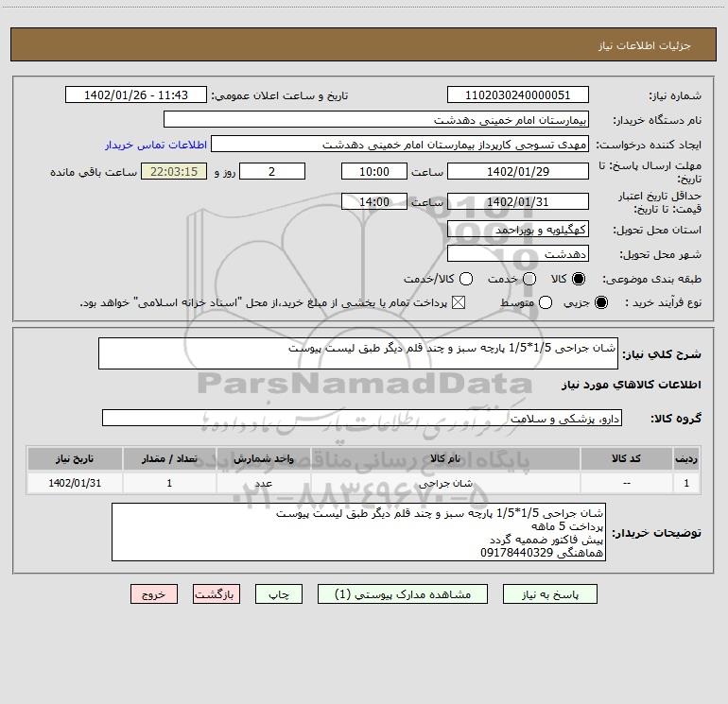This screenshot has height=704, width=728.
Task: Click the جزئیات اطلاعات نیاز header title
Action: point(645,45)
